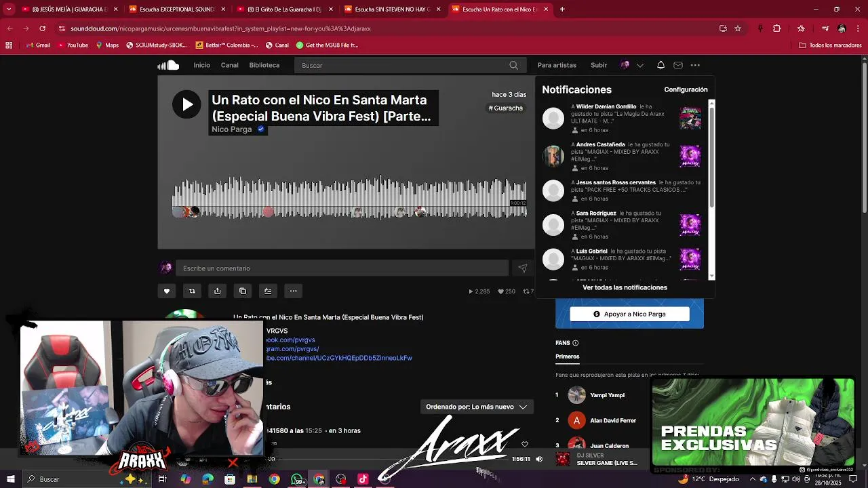
Task: Open fan Alan David Ferrer profile
Action: [613, 420]
